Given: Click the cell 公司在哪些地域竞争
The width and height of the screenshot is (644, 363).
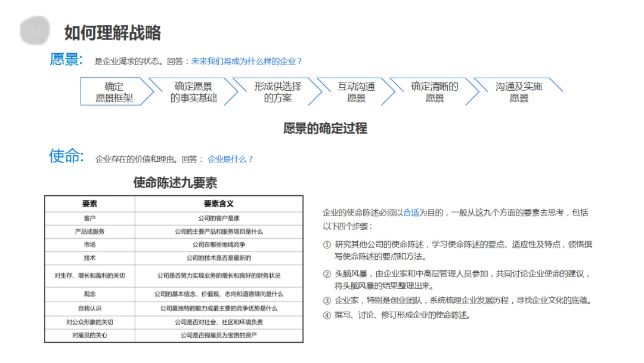Looking at the screenshot, I should click(x=219, y=245).
